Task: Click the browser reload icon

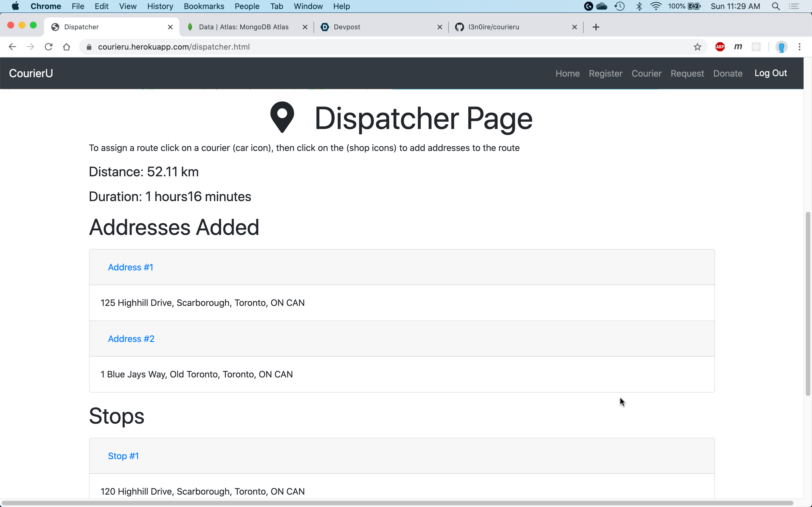Action: coord(49,47)
